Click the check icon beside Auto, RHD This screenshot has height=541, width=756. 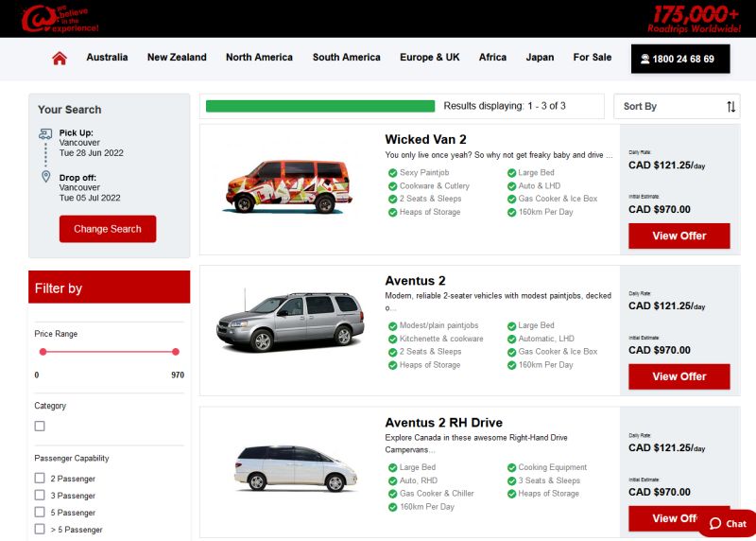(392, 480)
